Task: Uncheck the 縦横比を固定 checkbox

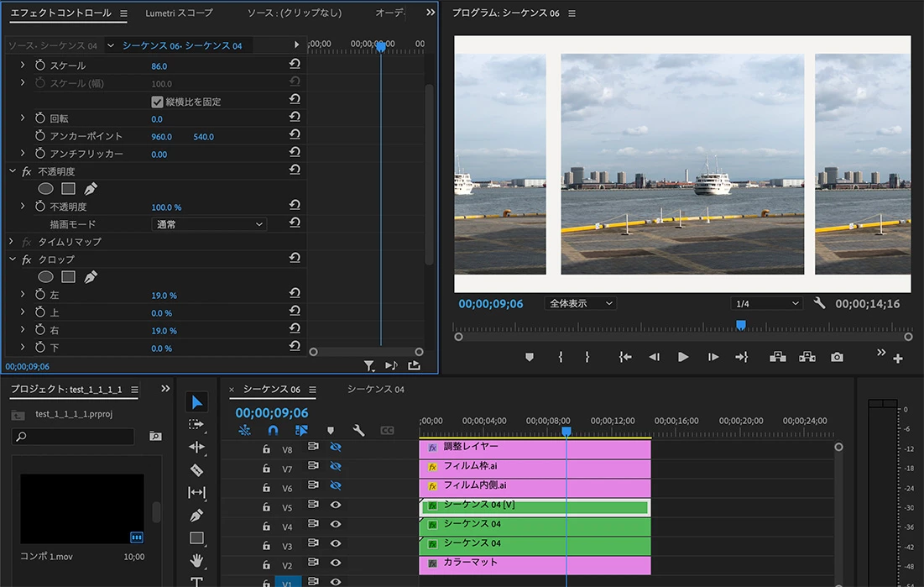Action: click(x=157, y=102)
